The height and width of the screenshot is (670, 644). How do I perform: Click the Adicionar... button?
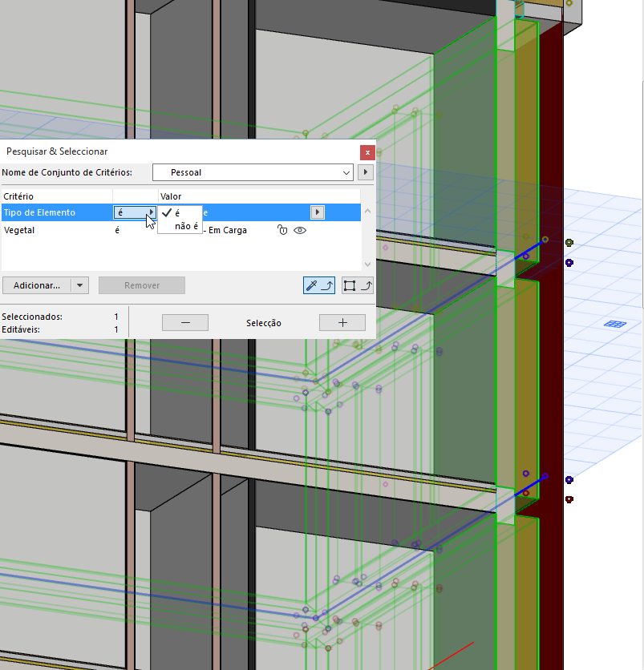coord(38,285)
